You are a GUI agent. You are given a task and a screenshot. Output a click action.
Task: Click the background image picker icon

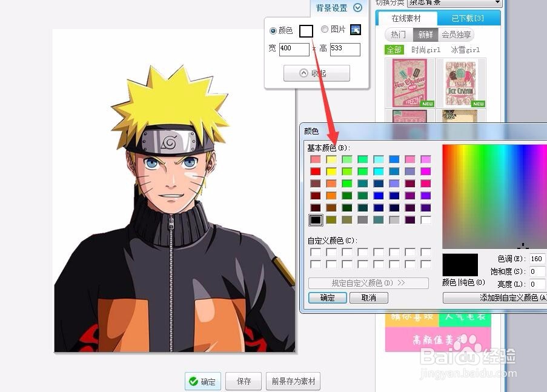[356, 30]
